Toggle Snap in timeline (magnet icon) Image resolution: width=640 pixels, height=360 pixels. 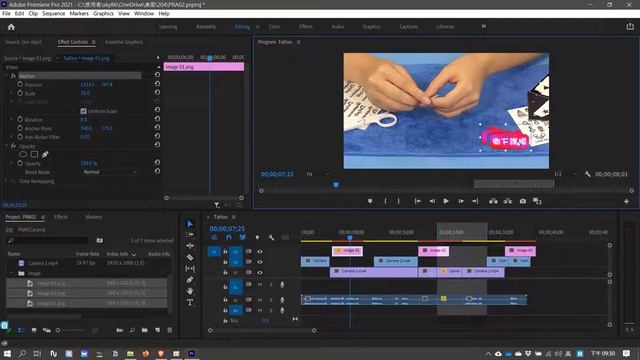click(229, 238)
